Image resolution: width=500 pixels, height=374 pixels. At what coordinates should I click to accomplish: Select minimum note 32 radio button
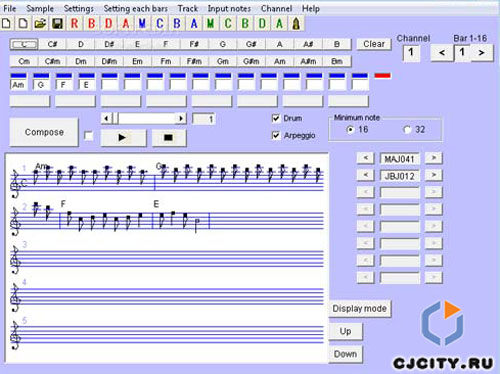[407, 130]
